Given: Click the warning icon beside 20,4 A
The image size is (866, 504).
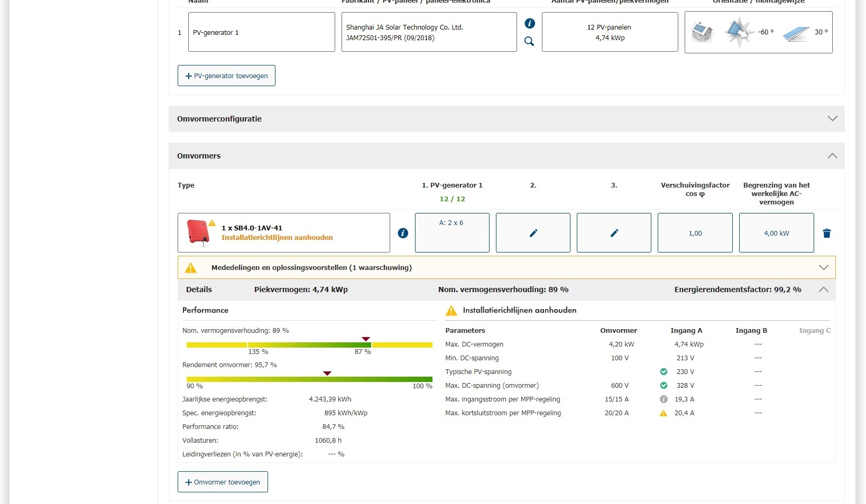Looking at the screenshot, I should coord(664,413).
